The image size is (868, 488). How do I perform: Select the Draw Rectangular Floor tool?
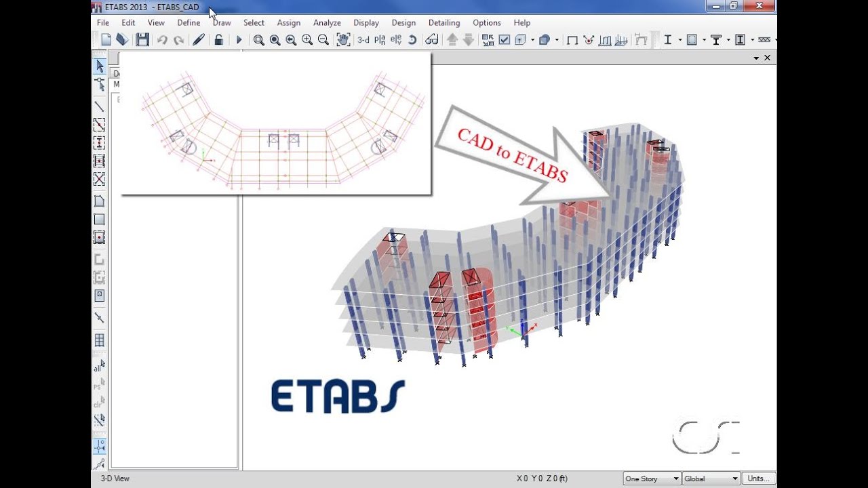100,220
